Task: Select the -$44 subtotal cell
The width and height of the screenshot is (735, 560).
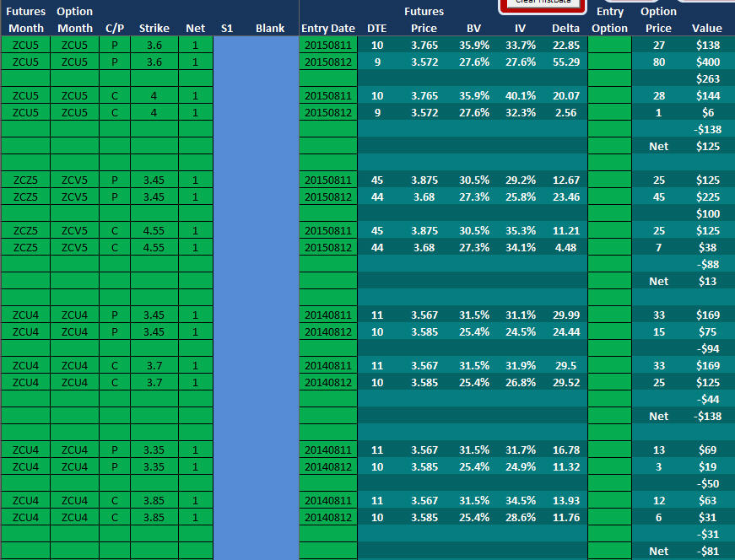Action: tap(707, 399)
